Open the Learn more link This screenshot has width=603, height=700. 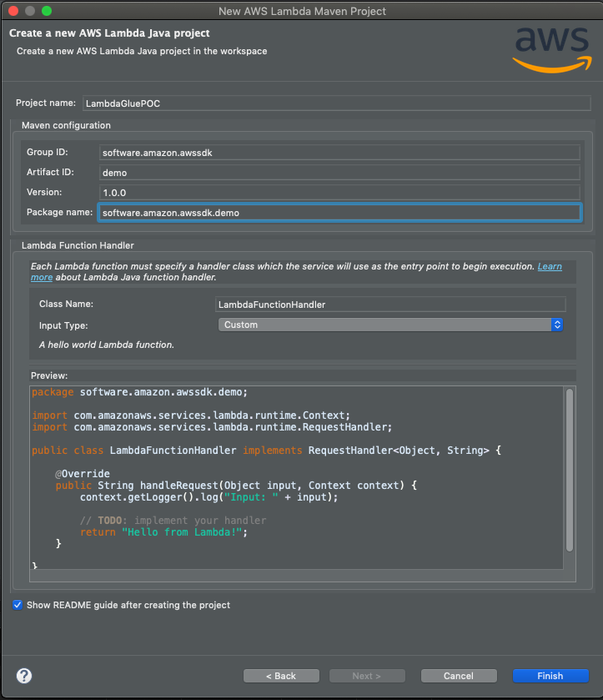[x=550, y=266]
